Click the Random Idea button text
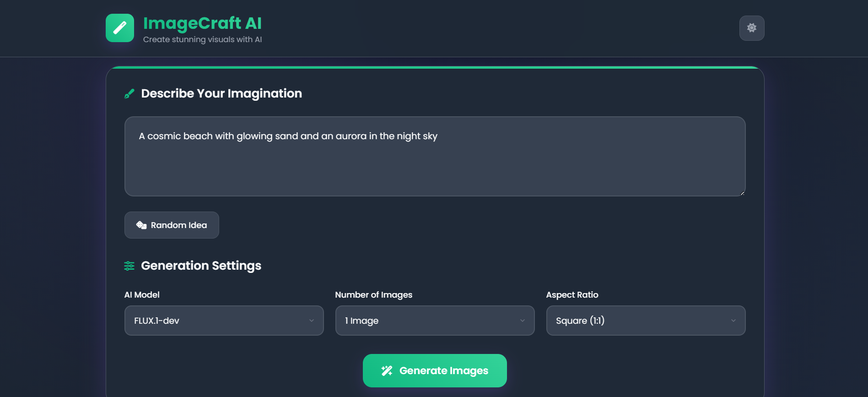This screenshot has height=397, width=868. (179, 225)
